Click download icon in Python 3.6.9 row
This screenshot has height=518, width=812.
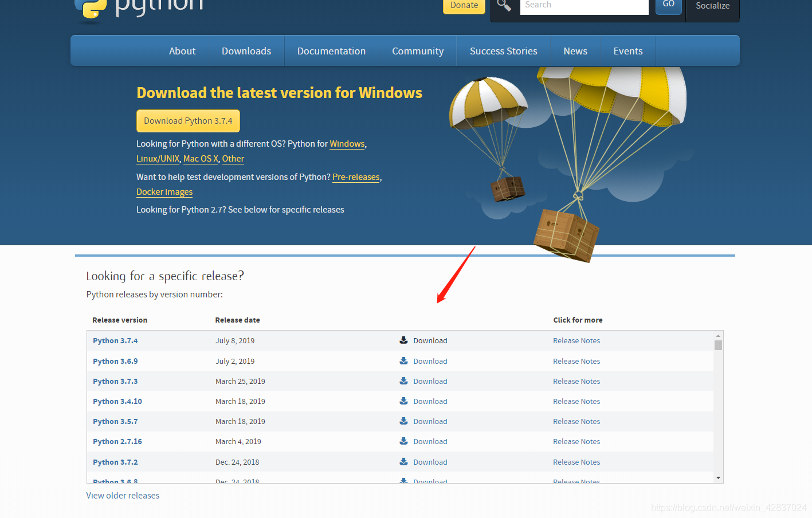(x=403, y=361)
